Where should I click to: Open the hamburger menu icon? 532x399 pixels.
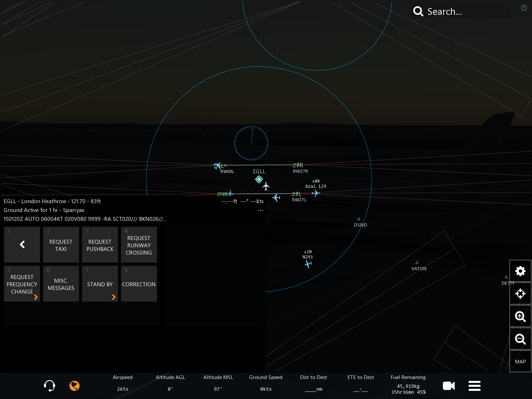pos(474,386)
